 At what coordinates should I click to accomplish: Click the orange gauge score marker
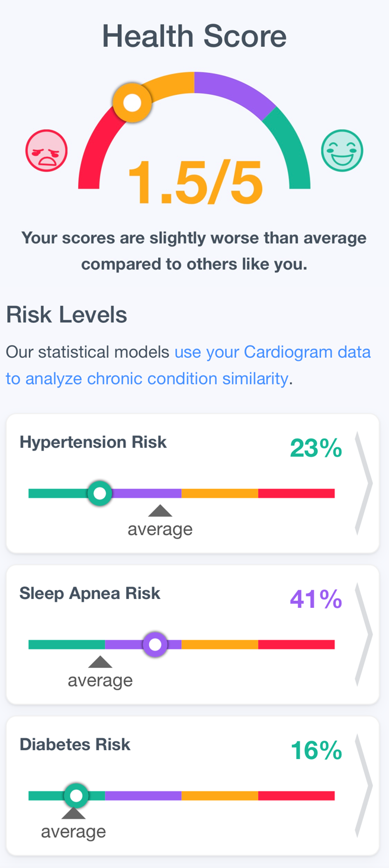(x=132, y=103)
